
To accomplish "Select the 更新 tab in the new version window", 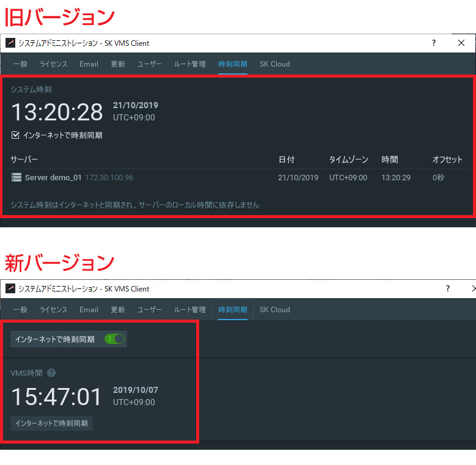I will click(118, 310).
